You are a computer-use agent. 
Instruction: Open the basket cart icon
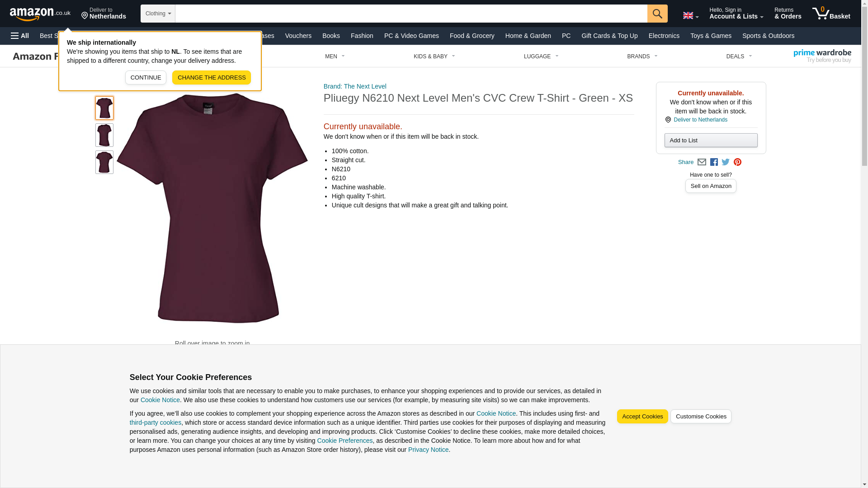pos(831,14)
